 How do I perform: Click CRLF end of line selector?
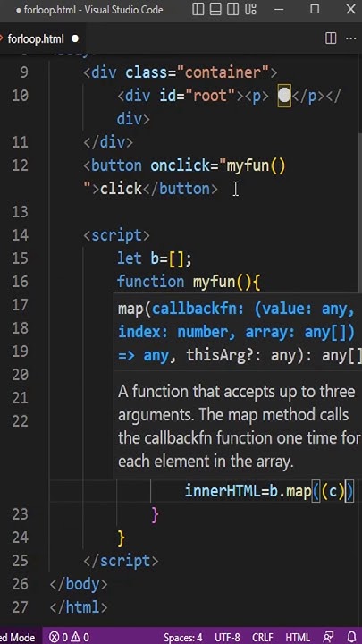tap(263, 637)
